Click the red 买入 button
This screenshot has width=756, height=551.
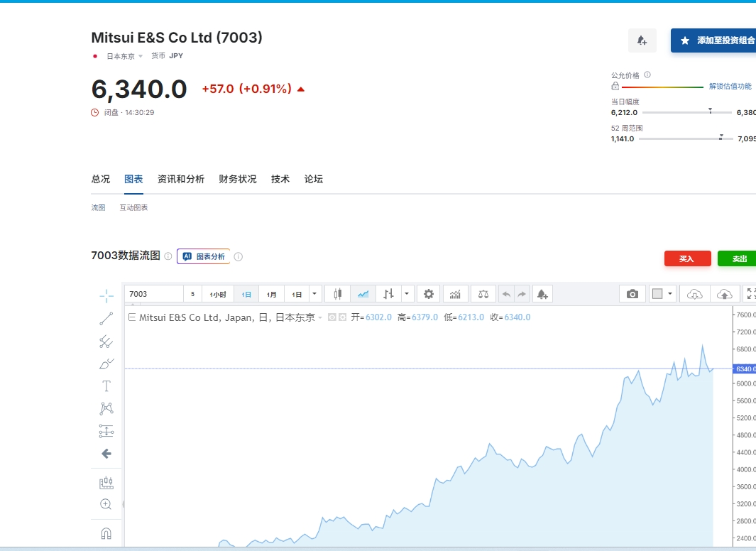click(x=688, y=259)
